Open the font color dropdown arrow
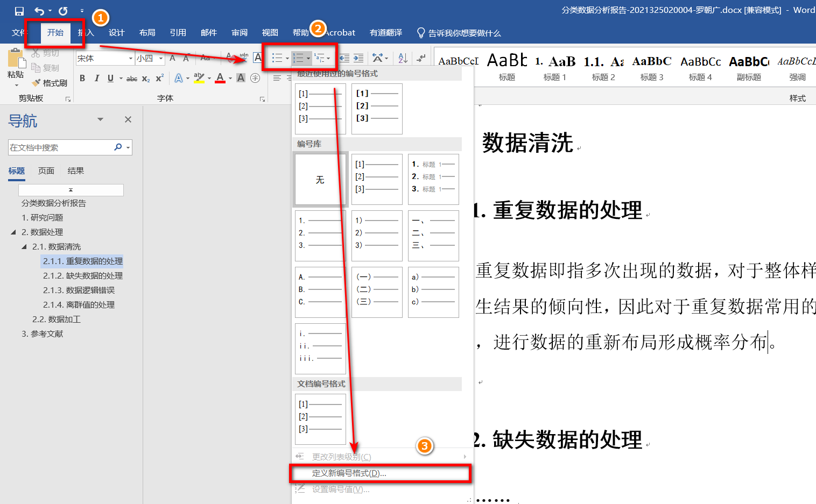The height and width of the screenshot is (504, 816). pyautogui.click(x=230, y=79)
